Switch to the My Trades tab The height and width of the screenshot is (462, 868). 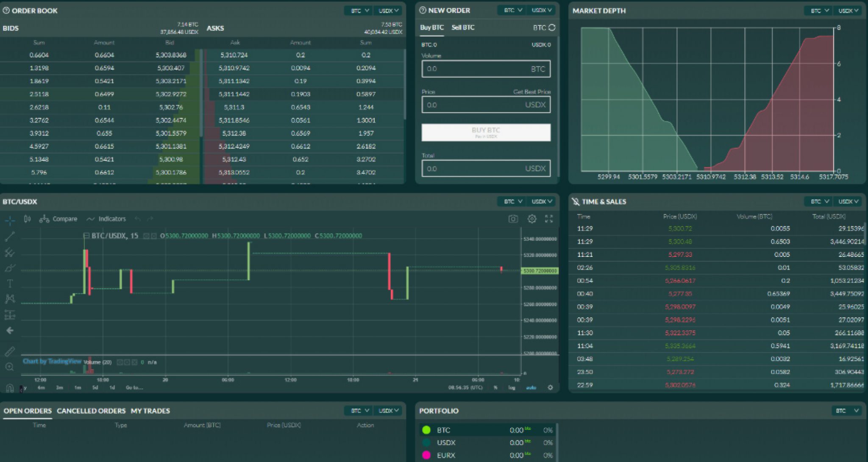coord(150,410)
